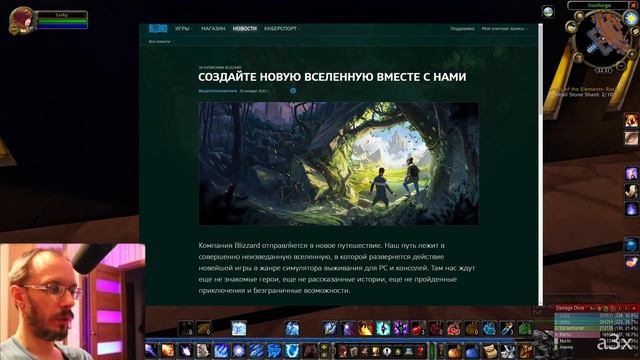
Task: Page the action bar up with arrow button
Action: (x=325, y=347)
